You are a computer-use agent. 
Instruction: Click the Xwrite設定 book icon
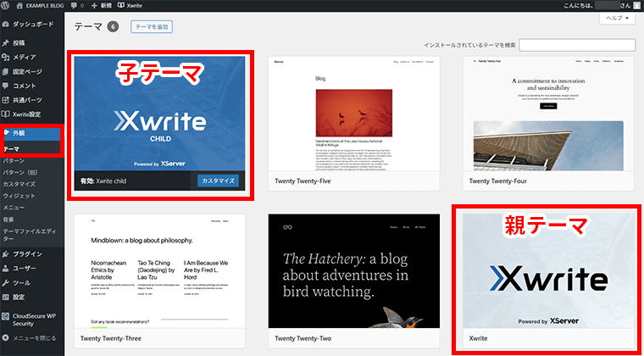coord(5,114)
